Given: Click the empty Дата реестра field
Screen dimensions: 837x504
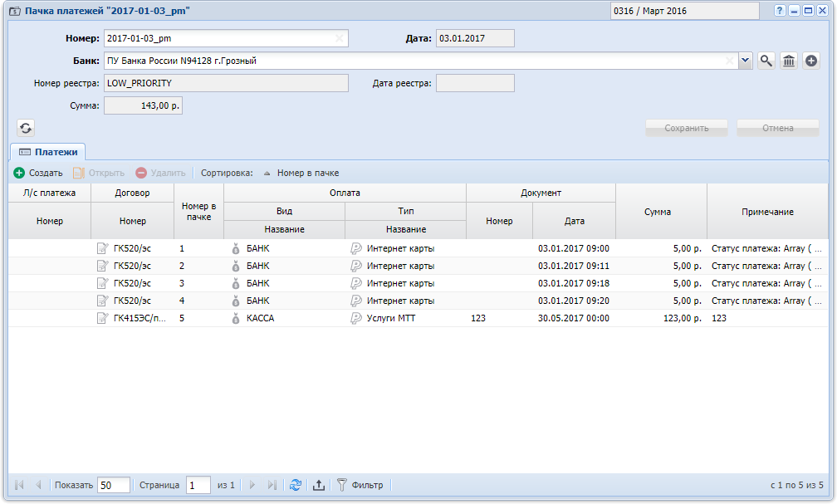Looking at the screenshot, I should click(475, 83).
